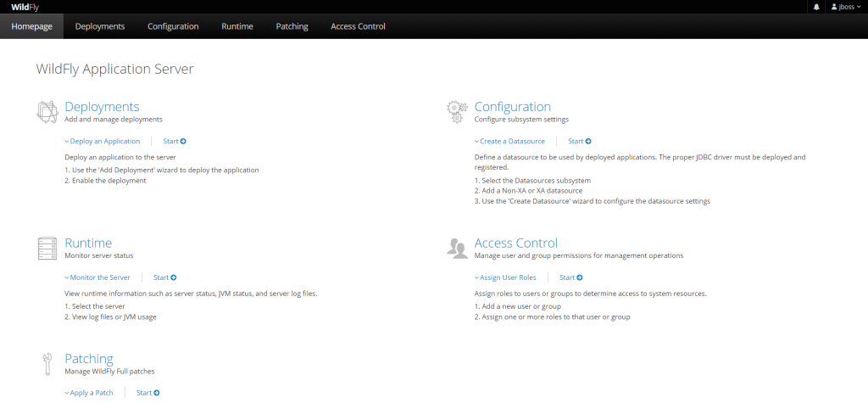
Task: Click Start next to Assign User Roles
Action: coord(570,277)
